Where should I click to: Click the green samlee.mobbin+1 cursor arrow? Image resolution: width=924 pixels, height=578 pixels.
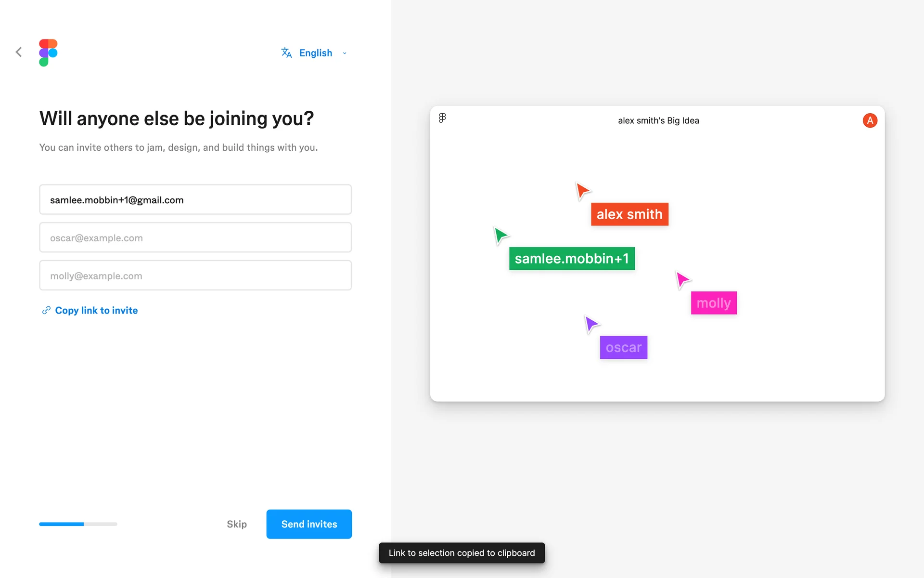(x=500, y=235)
